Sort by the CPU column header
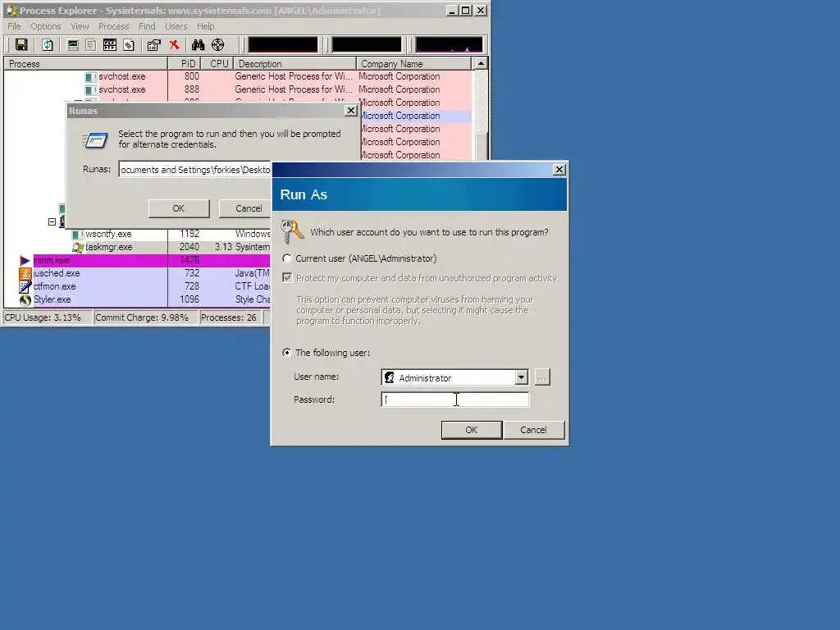The height and width of the screenshot is (630, 840). pyautogui.click(x=217, y=64)
